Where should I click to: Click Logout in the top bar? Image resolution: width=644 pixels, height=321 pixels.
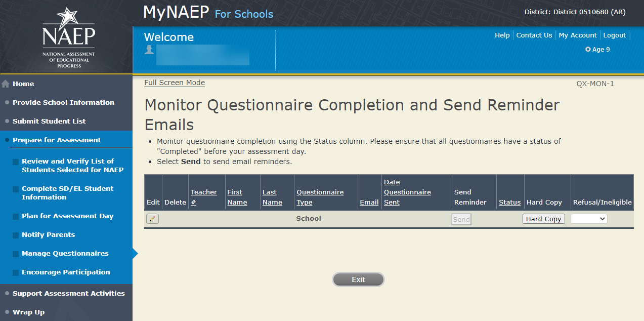coord(615,35)
